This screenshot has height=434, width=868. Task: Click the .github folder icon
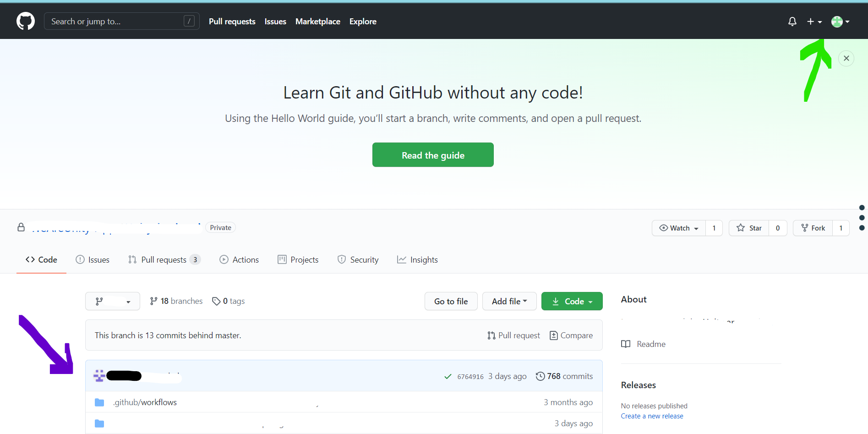coord(99,402)
